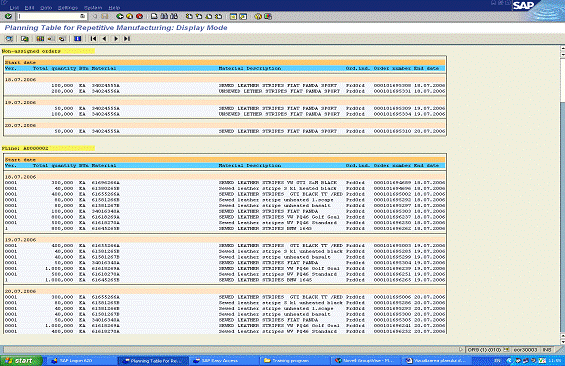Click the red Cancel icon
Screen dimensions: 565x366
(139, 16)
